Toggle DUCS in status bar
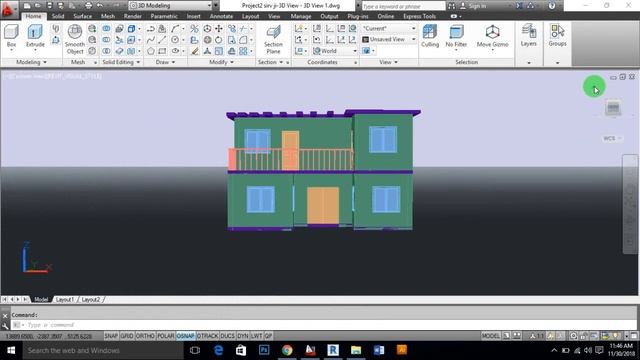The height and width of the screenshot is (360, 640). coord(228,336)
